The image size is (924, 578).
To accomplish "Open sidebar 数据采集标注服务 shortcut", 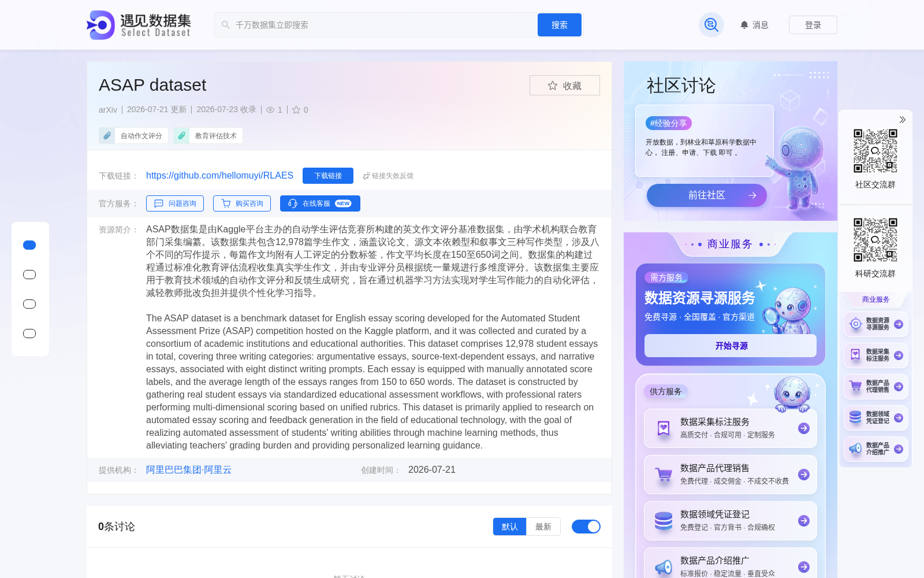I will pos(876,355).
